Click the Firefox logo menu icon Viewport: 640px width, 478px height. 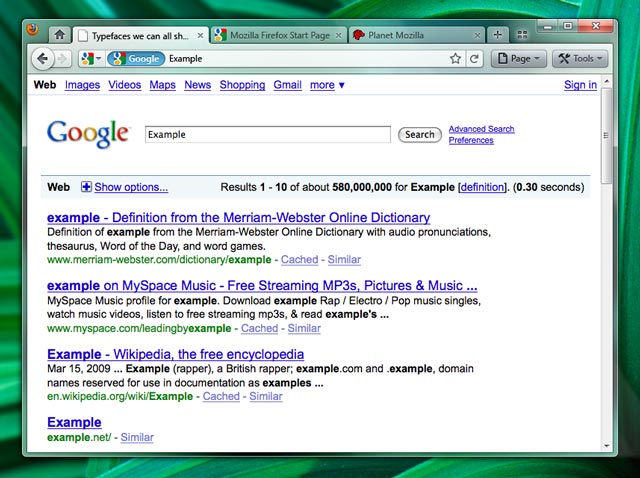click(x=33, y=29)
